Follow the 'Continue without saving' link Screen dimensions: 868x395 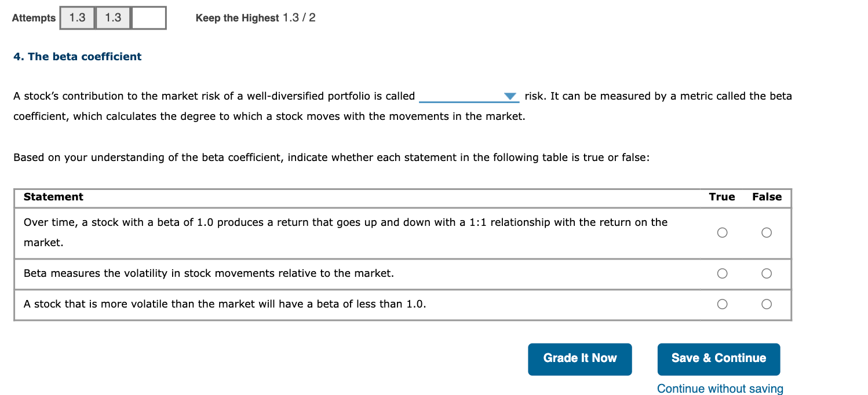(720, 389)
